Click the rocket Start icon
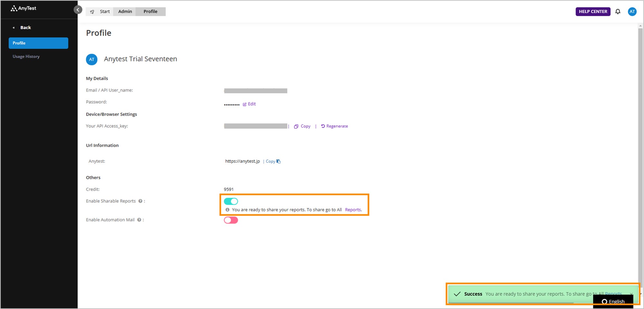The width and height of the screenshot is (644, 309). pos(92,12)
